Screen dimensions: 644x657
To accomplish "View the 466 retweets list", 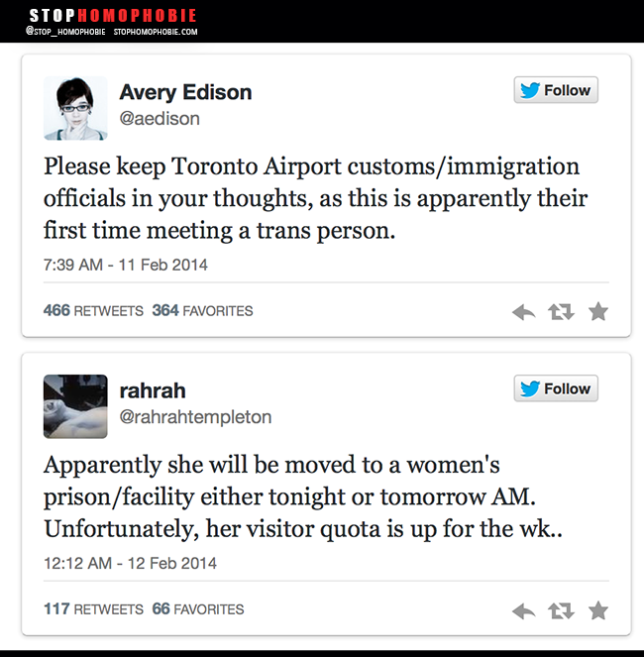I will tap(93, 310).
